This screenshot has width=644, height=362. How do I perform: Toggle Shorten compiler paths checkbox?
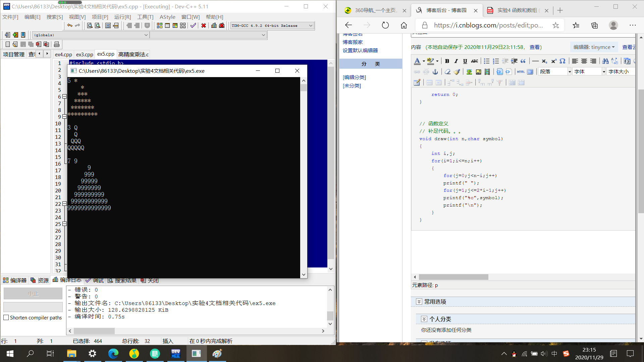[6, 317]
